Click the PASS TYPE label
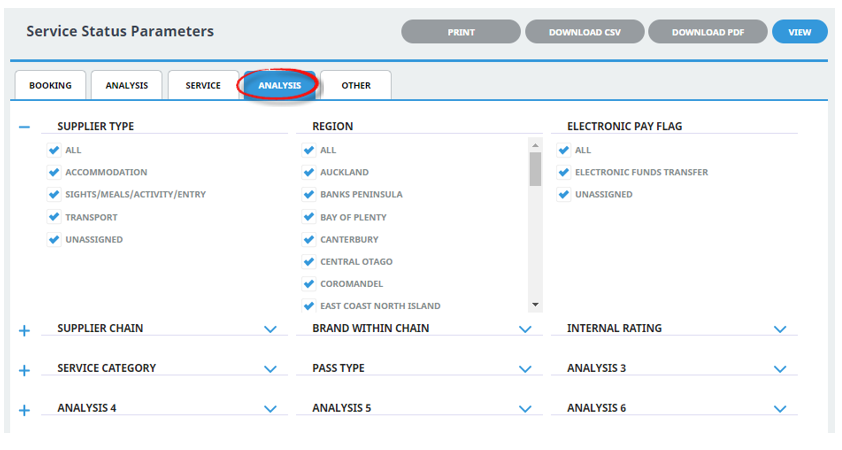842x450 pixels. point(338,368)
